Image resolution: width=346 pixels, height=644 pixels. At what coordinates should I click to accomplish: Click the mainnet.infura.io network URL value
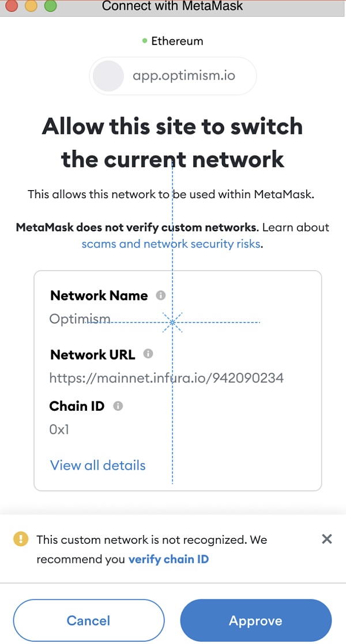pyautogui.click(x=166, y=378)
